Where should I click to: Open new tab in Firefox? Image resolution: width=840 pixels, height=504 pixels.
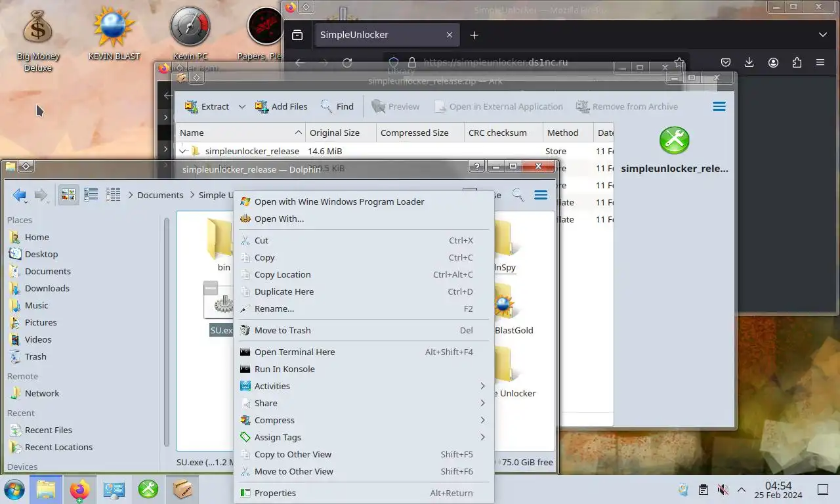click(x=474, y=35)
